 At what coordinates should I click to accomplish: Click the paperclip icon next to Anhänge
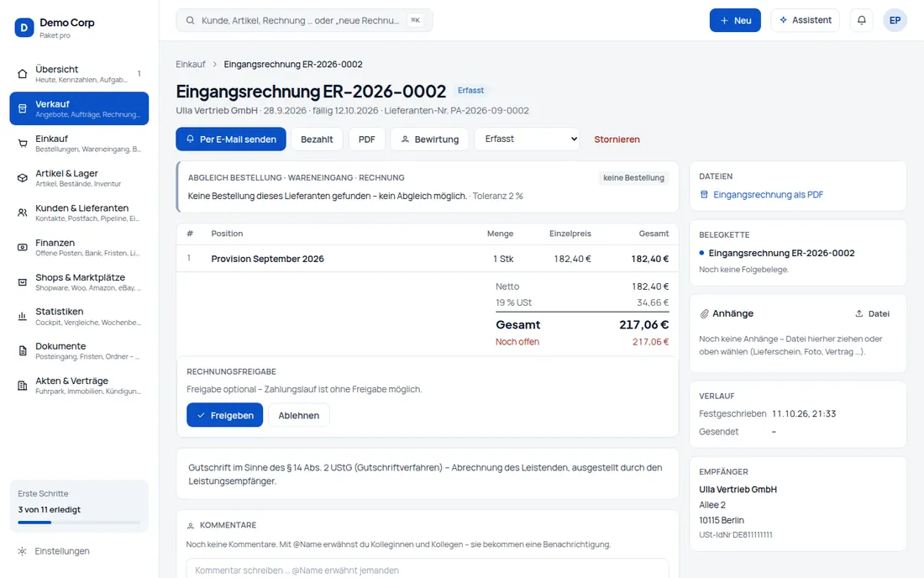[704, 314]
